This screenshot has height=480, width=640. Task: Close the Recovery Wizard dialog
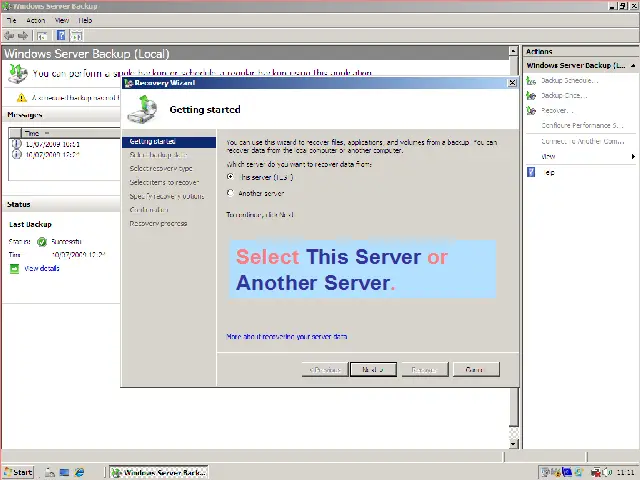pos(512,83)
